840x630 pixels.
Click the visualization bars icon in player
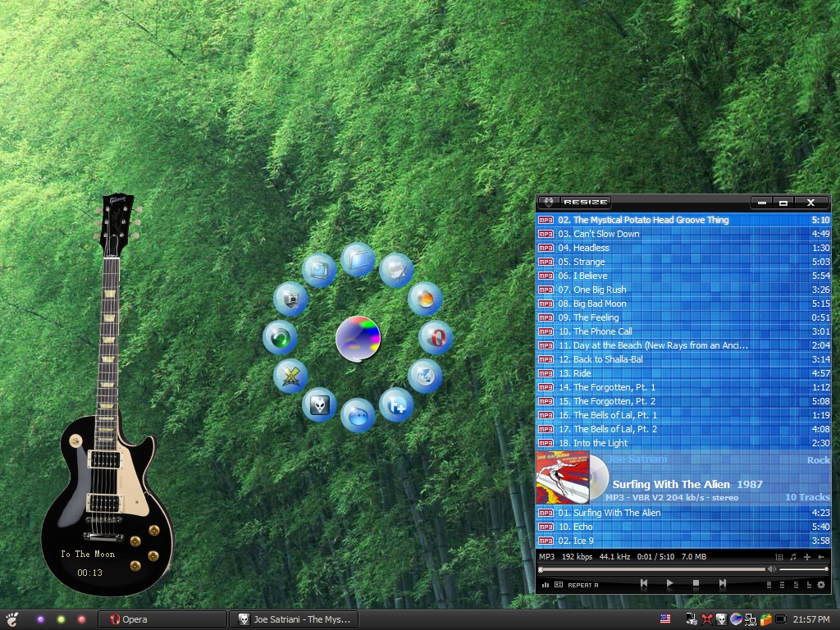tap(546, 585)
